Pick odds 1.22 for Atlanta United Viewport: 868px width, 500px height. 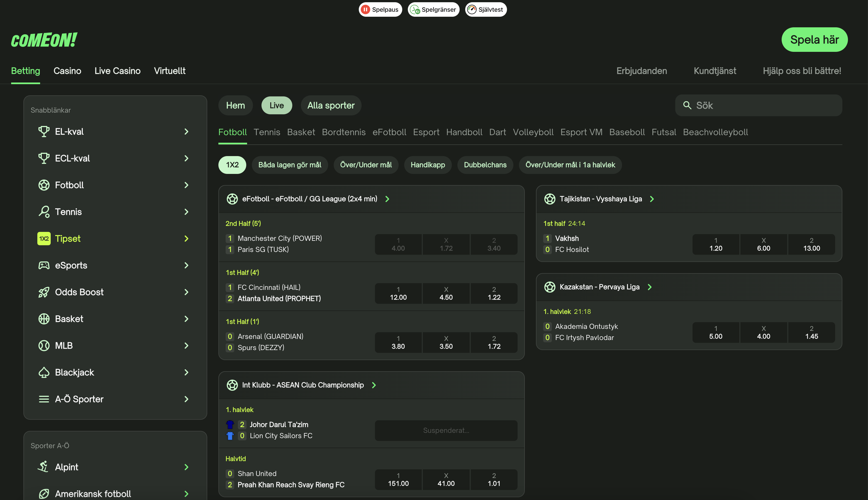point(494,293)
